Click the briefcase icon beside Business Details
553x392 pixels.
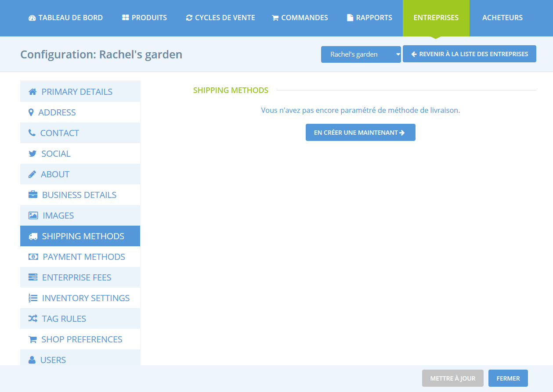point(33,195)
